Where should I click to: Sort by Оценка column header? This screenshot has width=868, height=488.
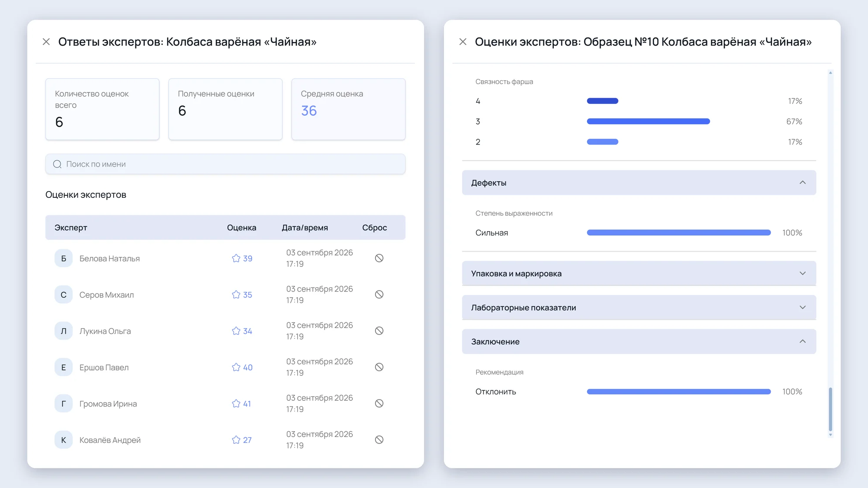pos(241,228)
